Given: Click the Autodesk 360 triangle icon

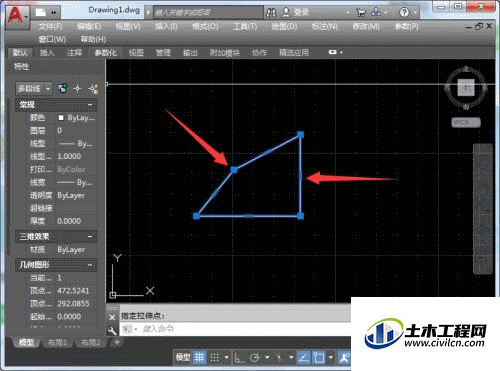Looking at the screenshot, I should [376, 12].
